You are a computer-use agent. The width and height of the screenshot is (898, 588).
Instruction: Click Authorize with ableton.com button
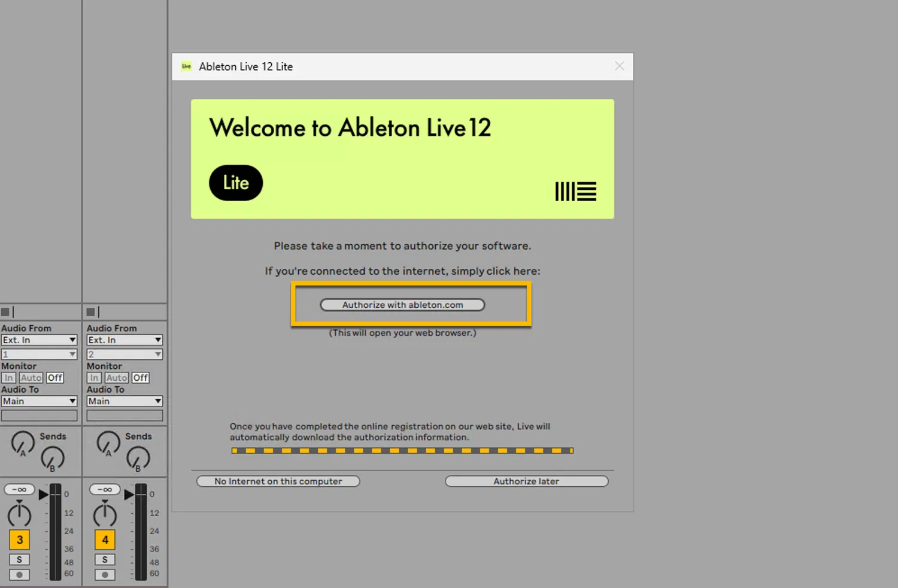point(402,305)
